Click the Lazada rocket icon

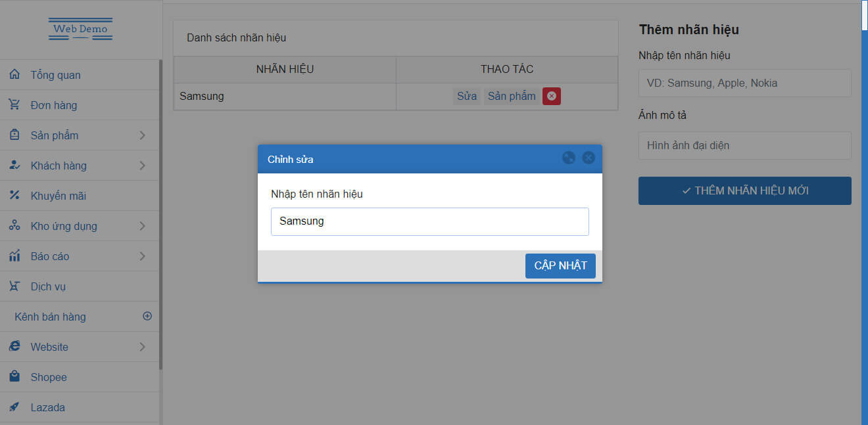(14, 407)
